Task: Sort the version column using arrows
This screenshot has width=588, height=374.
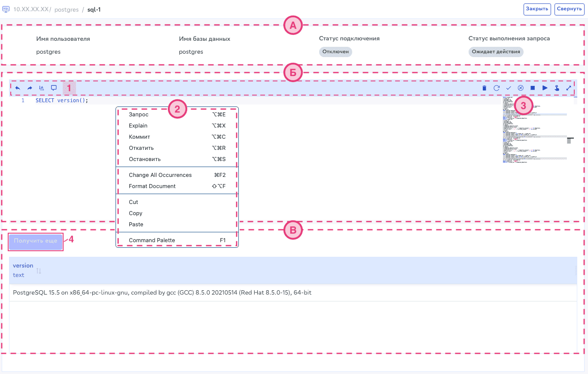Action: [39, 271]
